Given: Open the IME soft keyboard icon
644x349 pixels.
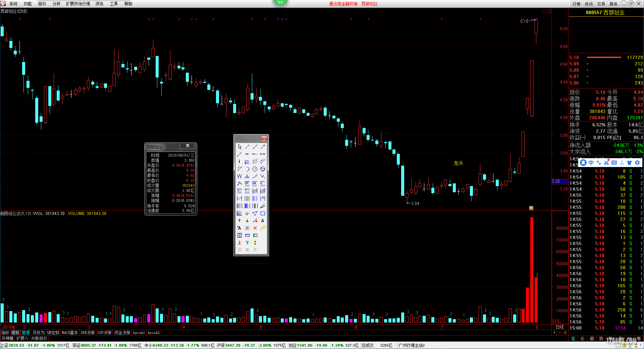Looking at the screenshot, I should 614,163.
